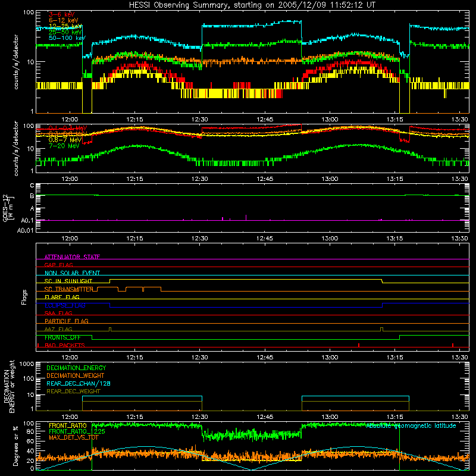Select the '0.8-7 MeV' legend label
Screen dimensions: 476x476
click(65, 140)
